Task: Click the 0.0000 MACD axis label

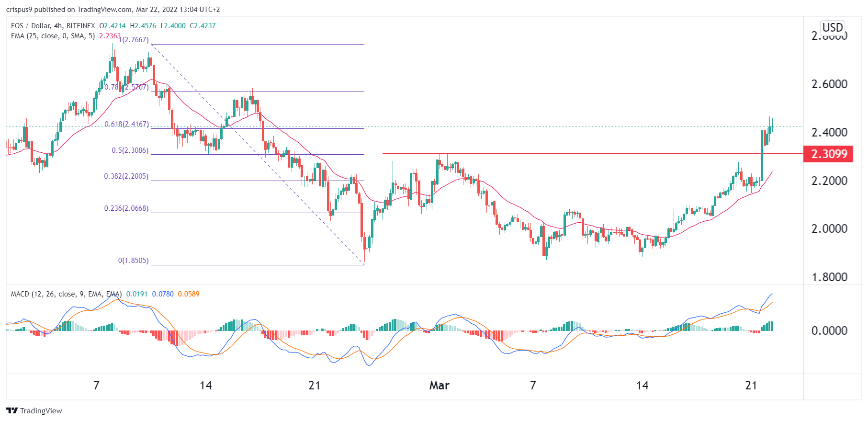Action: 829,331
